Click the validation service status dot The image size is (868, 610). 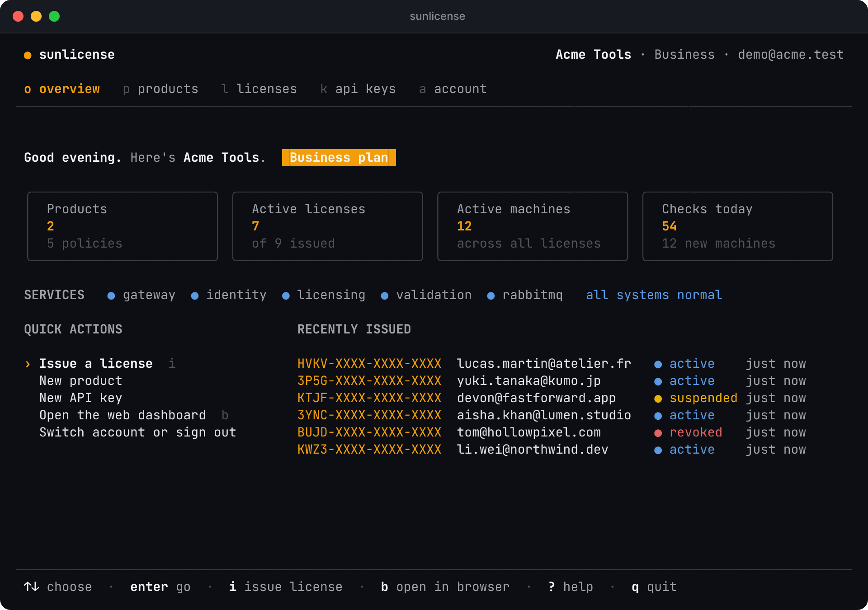pos(385,296)
